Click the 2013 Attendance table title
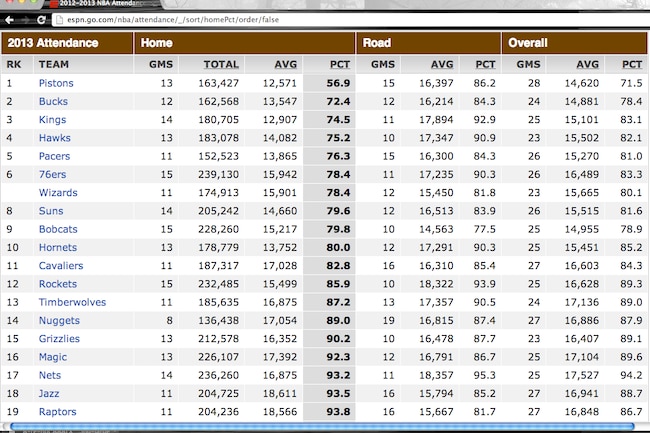The image size is (650, 433). 53,43
